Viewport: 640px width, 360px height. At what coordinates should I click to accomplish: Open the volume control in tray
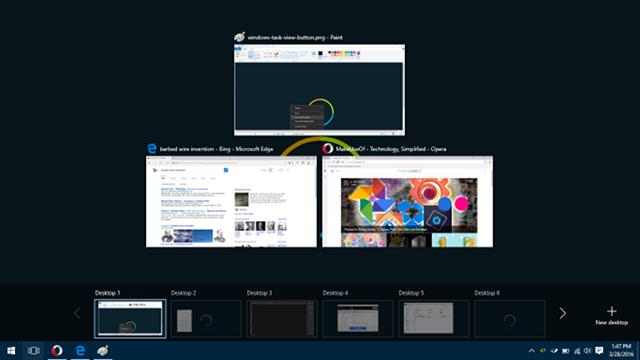tap(588, 351)
